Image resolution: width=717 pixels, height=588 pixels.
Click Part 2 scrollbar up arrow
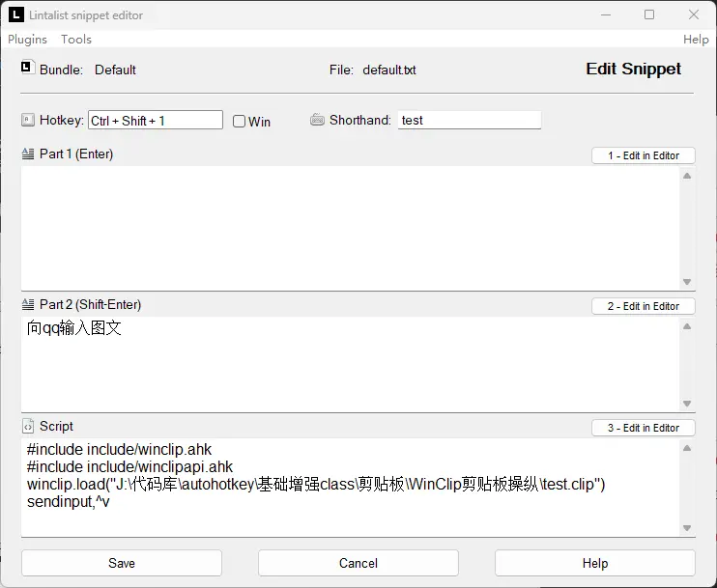pyautogui.click(x=687, y=326)
